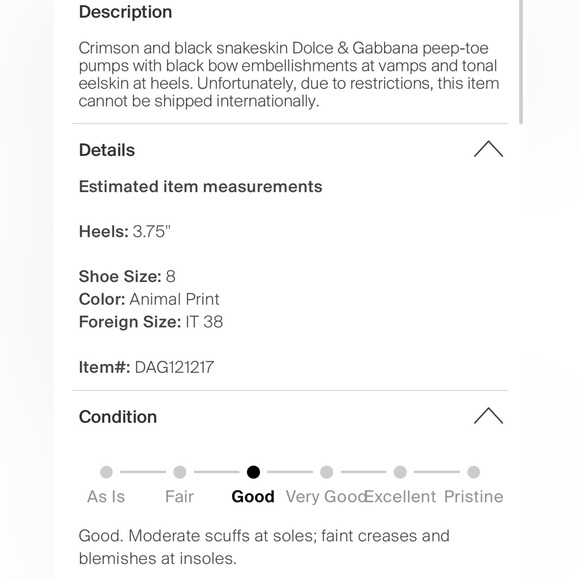Click the Good condition dot

253,472
